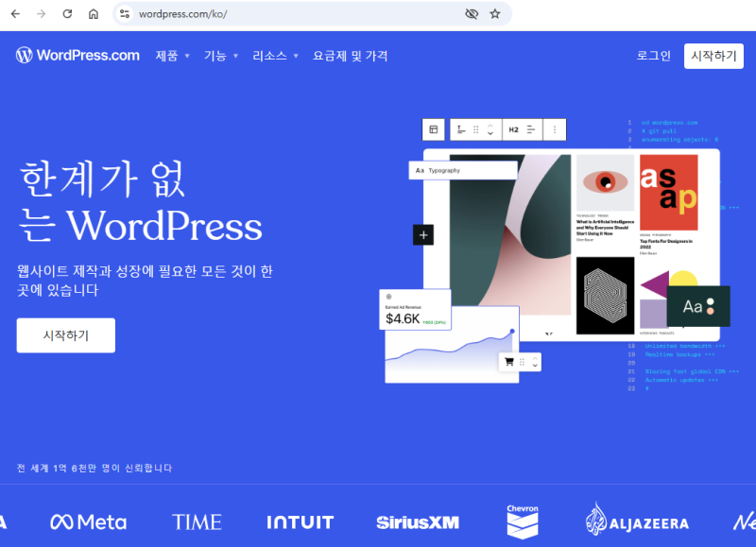Expand the 기능 menu
756x547 pixels.
tap(221, 56)
